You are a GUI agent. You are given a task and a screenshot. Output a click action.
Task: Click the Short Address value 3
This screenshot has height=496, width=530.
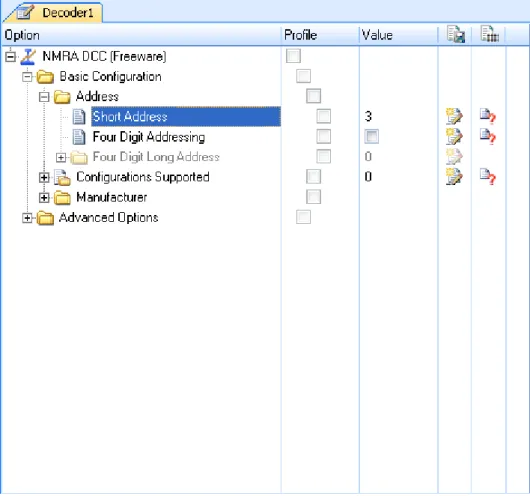point(368,116)
